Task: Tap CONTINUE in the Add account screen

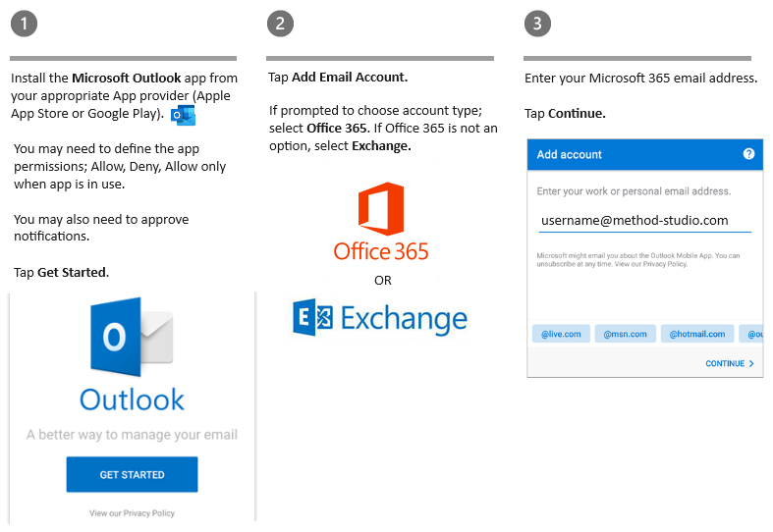Action: click(x=730, y=363)
